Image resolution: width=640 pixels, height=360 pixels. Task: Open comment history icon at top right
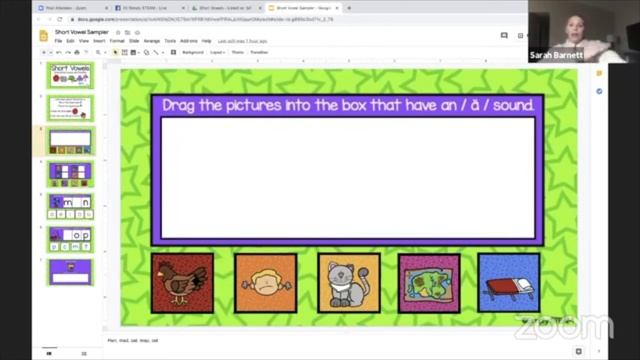pyautogui.click(x=504, y=36)
